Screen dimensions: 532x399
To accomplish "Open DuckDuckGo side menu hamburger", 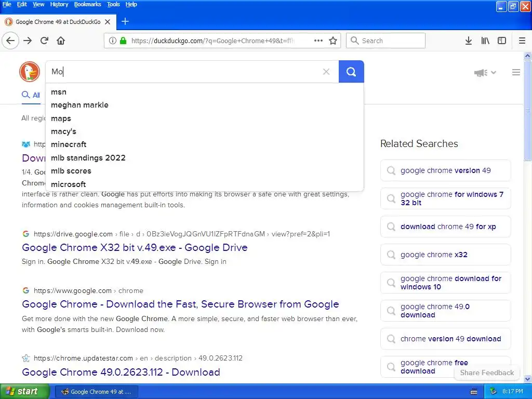I will click(x=516, y=72).
